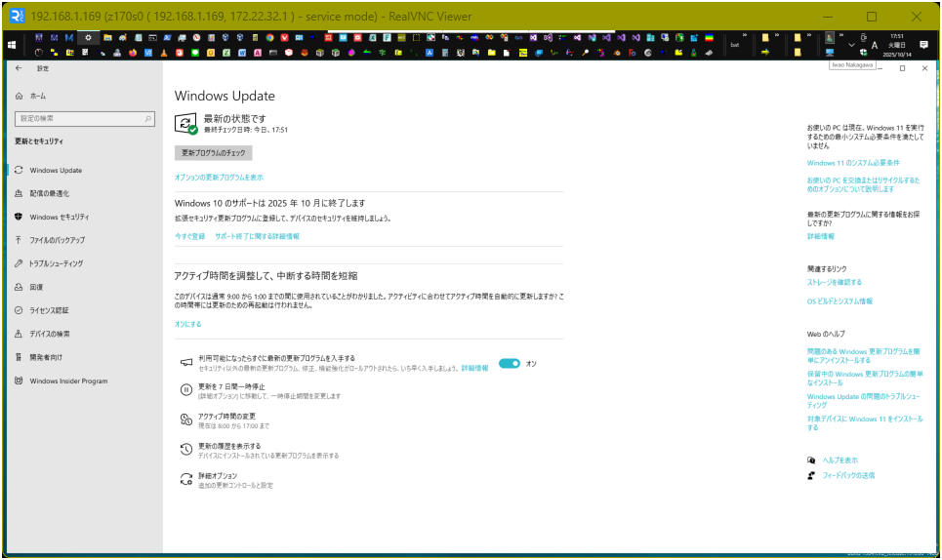Launch Vivaldi browser from the taskbar
This screenshot has width=942, height=560.
pos(284,37)
